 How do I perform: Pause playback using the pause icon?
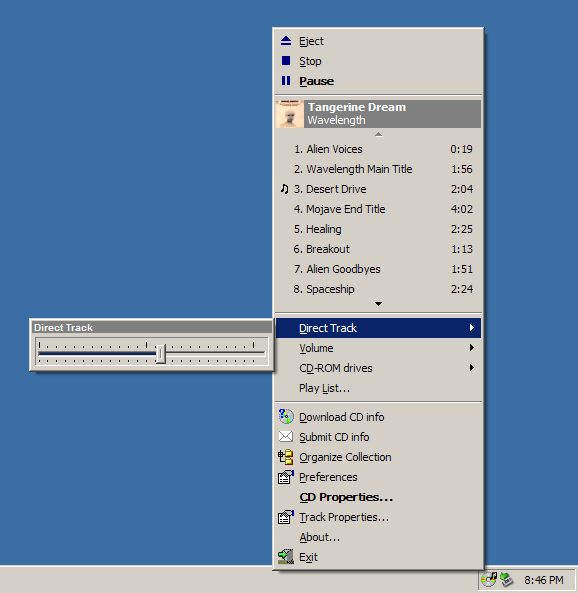pos(286,81)
